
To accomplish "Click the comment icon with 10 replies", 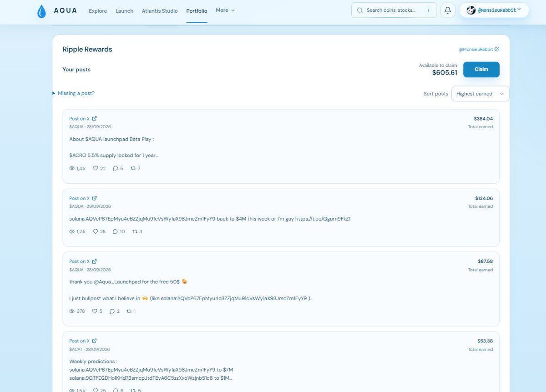I will [x=116, y=231].
